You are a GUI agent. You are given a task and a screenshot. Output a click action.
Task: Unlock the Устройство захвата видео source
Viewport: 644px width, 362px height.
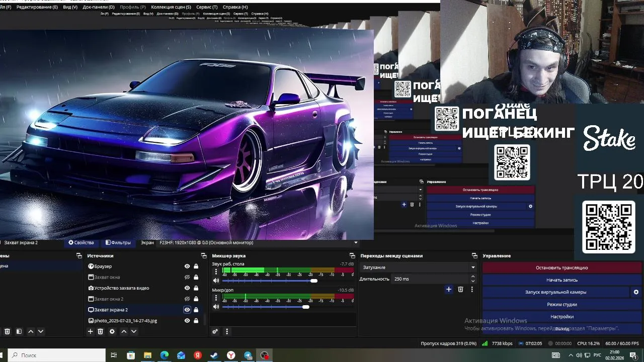click(196, 288)
